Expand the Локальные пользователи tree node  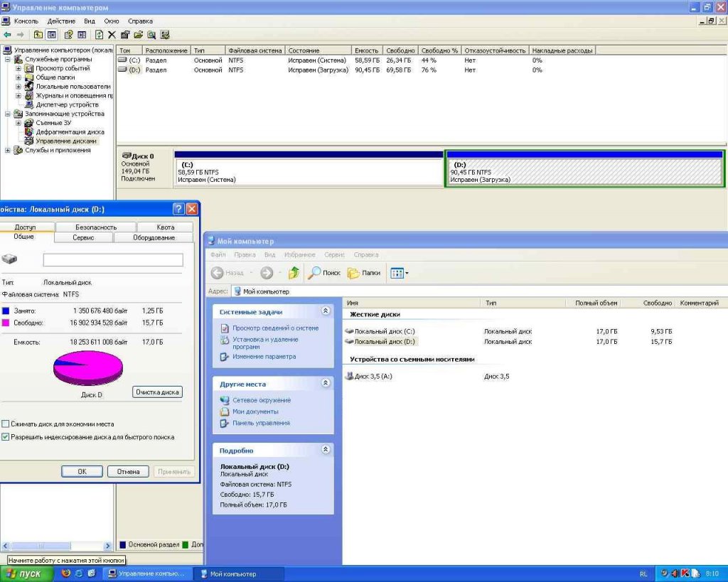tap(18, 86)
